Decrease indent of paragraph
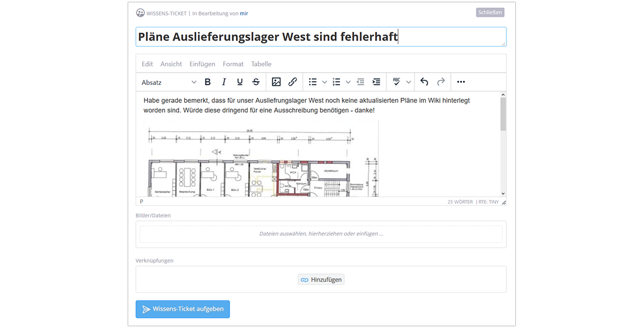This screenshot has width=644, height=328. point(361,82)
